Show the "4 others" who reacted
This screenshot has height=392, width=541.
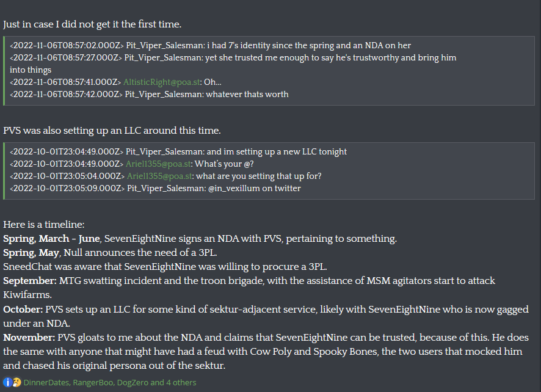pyautogui.click(x=181, y=382)
